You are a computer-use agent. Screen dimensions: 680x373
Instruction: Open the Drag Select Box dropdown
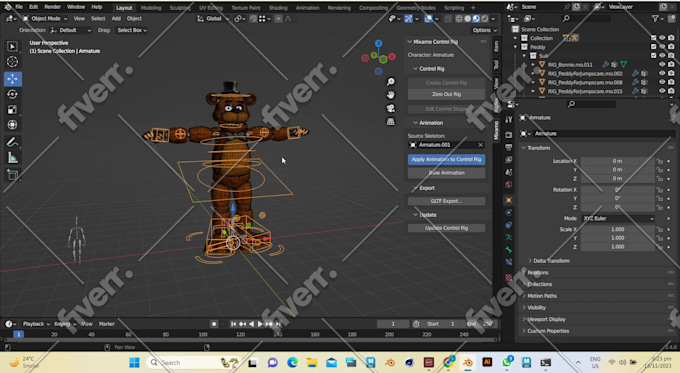tap(132, 30)
